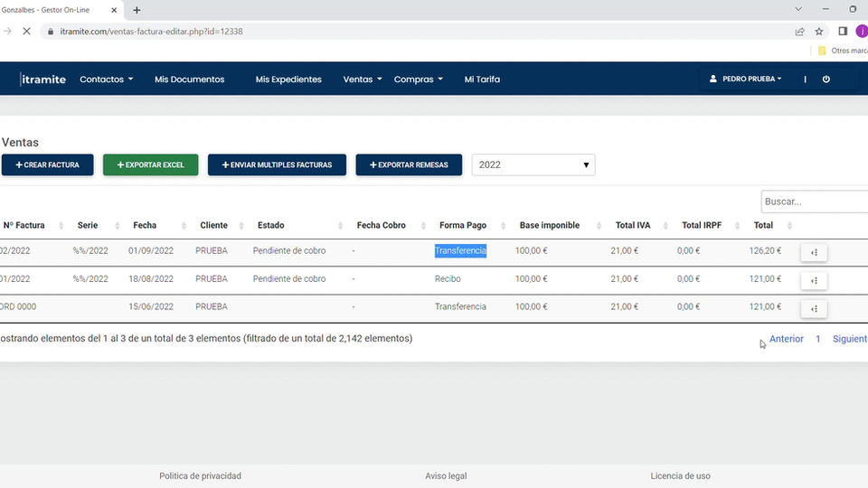Click the CREAR FACTURA button
Viewport: 868px width, 488px height.
48,164
